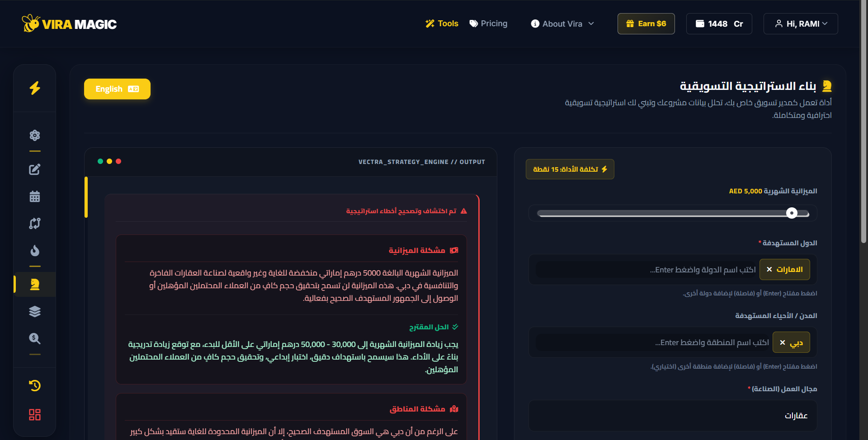Remove the دبي city tag
This screenshot has height=440, width=868.
point(783,343)
